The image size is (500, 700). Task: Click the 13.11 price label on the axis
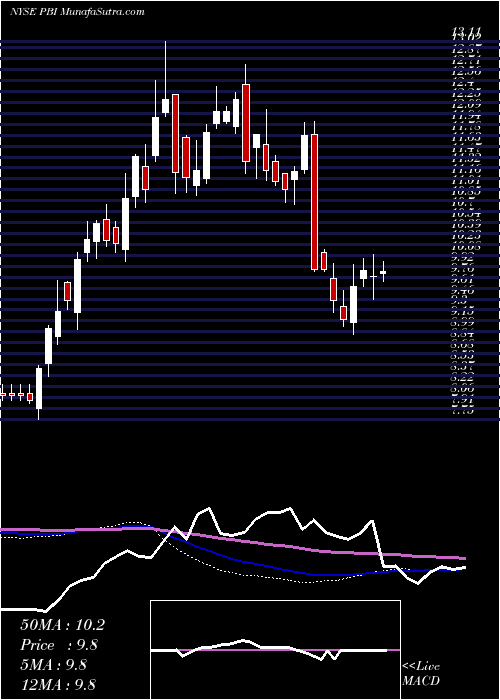(x=467, y=31)
